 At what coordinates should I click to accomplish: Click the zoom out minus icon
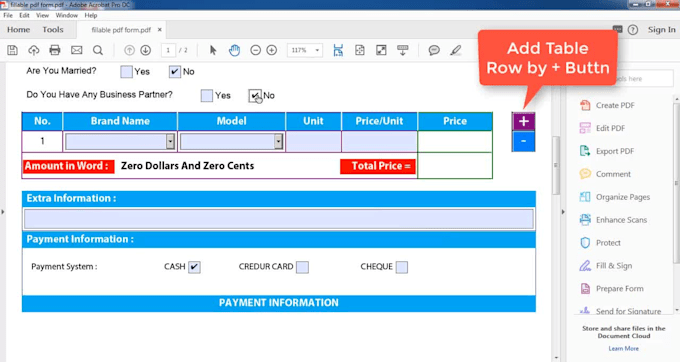(255, 50)
